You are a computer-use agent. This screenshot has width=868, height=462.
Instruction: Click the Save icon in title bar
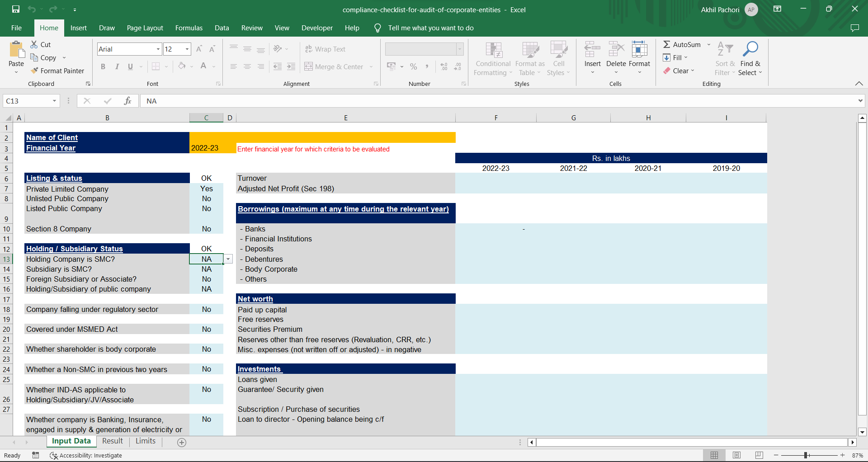(16, 9)
